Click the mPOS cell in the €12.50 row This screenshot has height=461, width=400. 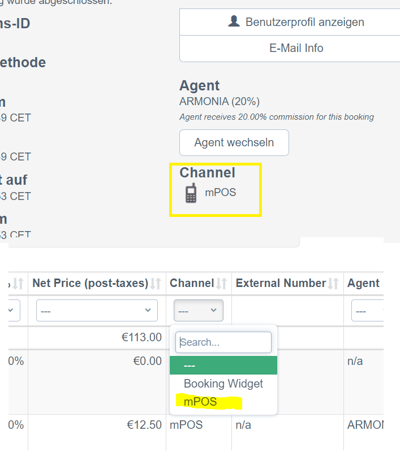click(186, 425)
